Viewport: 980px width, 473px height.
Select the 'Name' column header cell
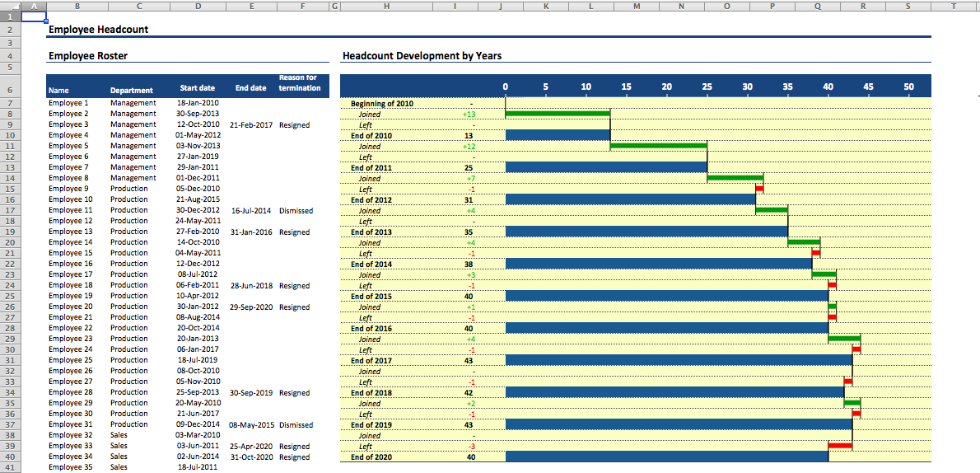[x=58, y=90]
